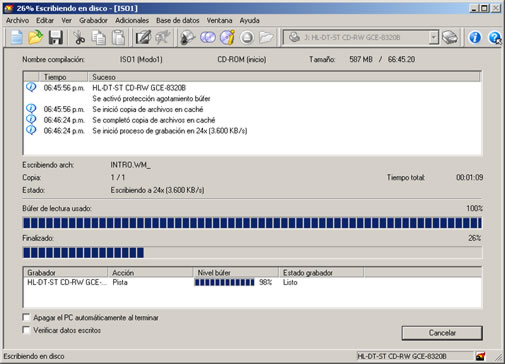Screen dimensions: 505x364
Task: Click the info icon beside HL-DT-ST CD-RW log entry
Action: (x=31, y=87)
